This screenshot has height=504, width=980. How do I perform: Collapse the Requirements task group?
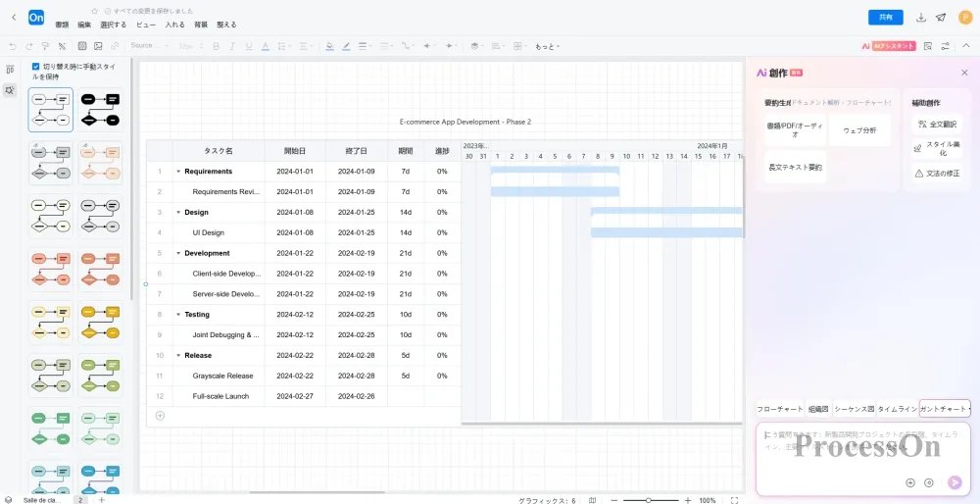coord(178,172)
